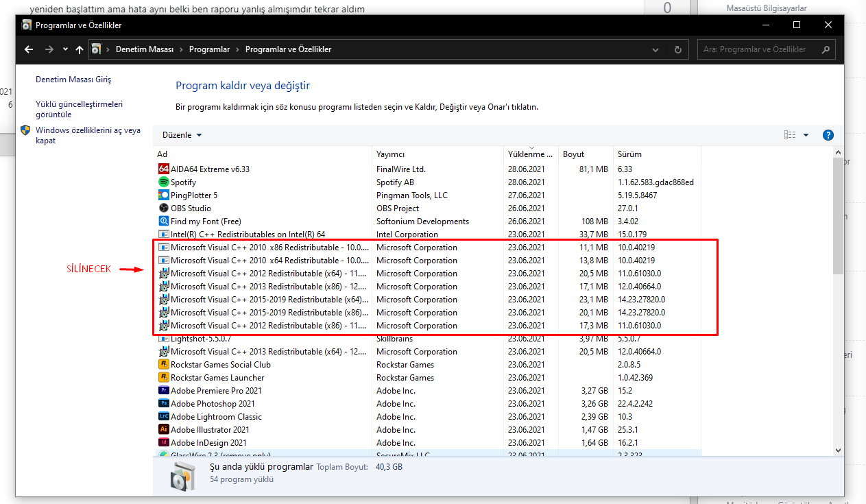This screenshot has height=504, width=866.
Task: Sort by the Sürüm column header
Action: [657, 154]
